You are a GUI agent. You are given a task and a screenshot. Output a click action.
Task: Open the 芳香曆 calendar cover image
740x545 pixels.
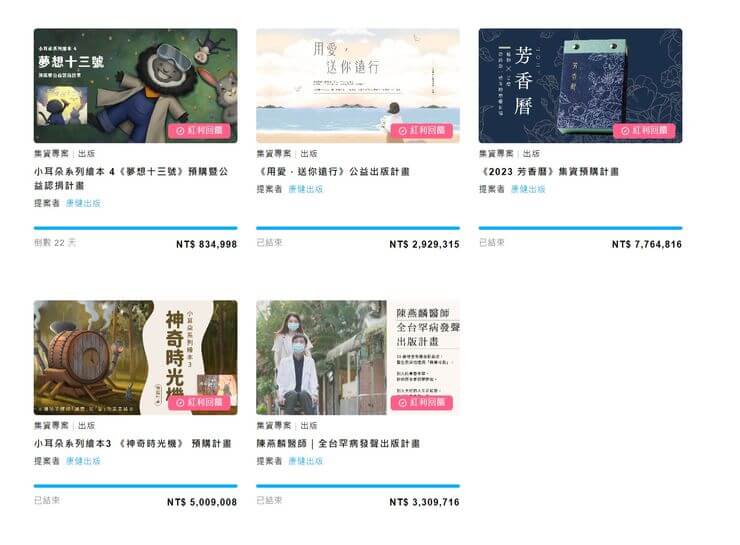(x=580, y=86)
